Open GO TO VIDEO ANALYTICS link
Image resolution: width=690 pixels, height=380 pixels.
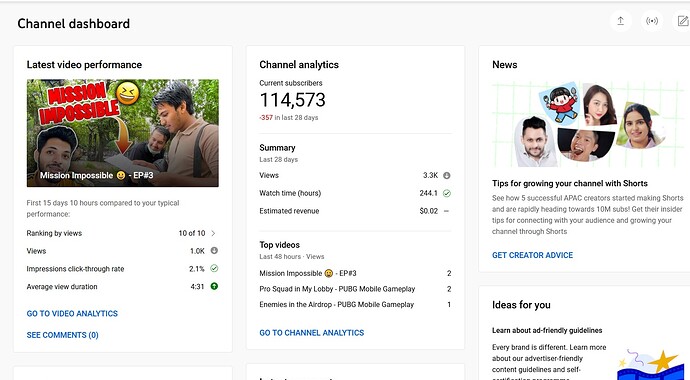pyautogui.click(x=72, y=314)
